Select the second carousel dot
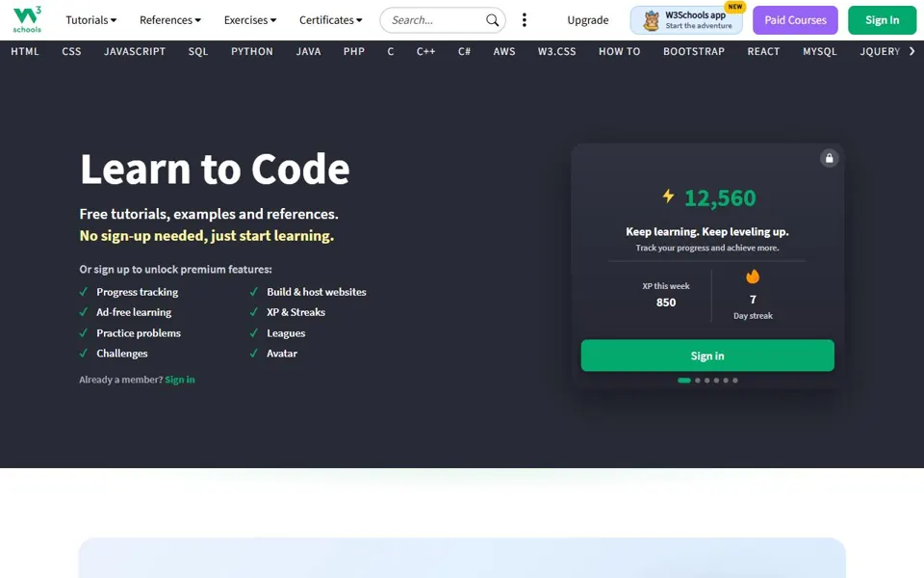This screenshot has height=578, width=924. 698,381
